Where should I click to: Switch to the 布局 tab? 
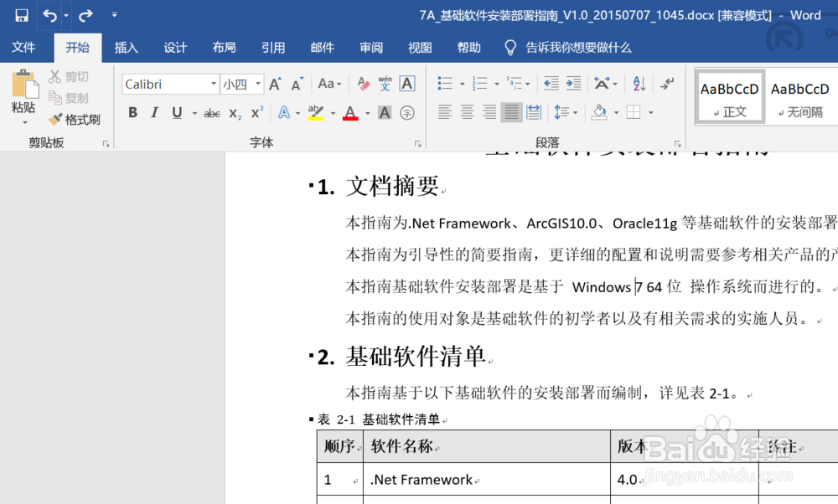(x=224, y=48)
